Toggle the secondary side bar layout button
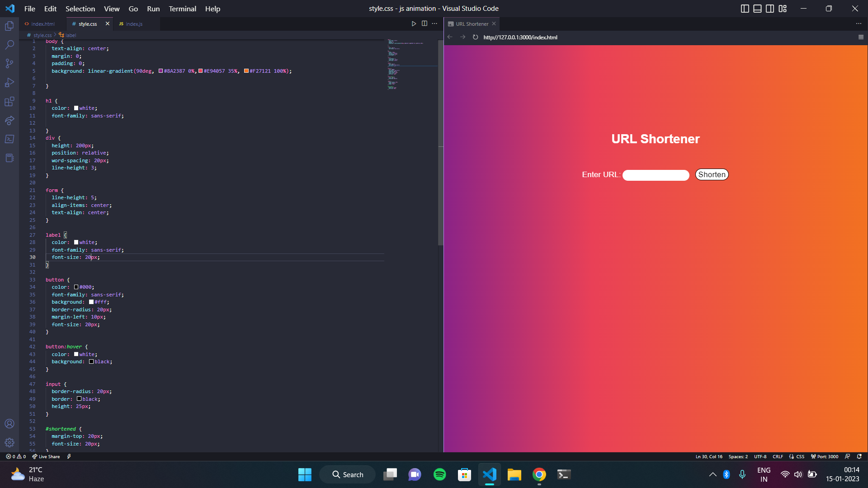Screen dimensions: 868x488 click(x=770, y=9)
